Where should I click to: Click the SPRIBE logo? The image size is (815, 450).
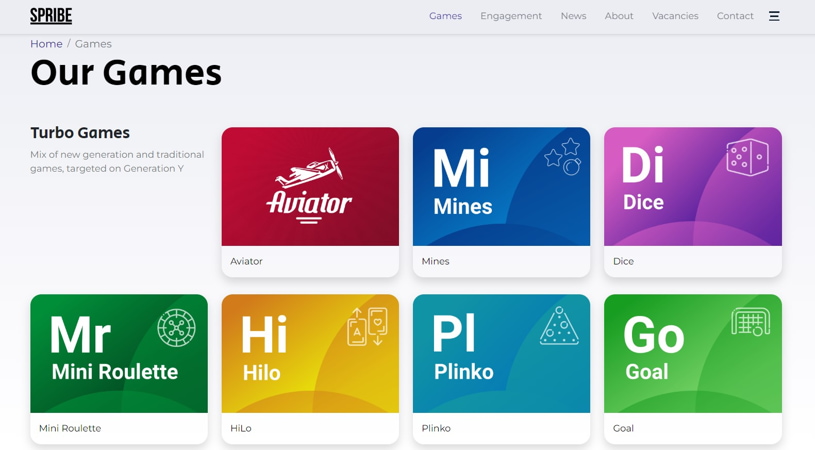pos(51,16)
